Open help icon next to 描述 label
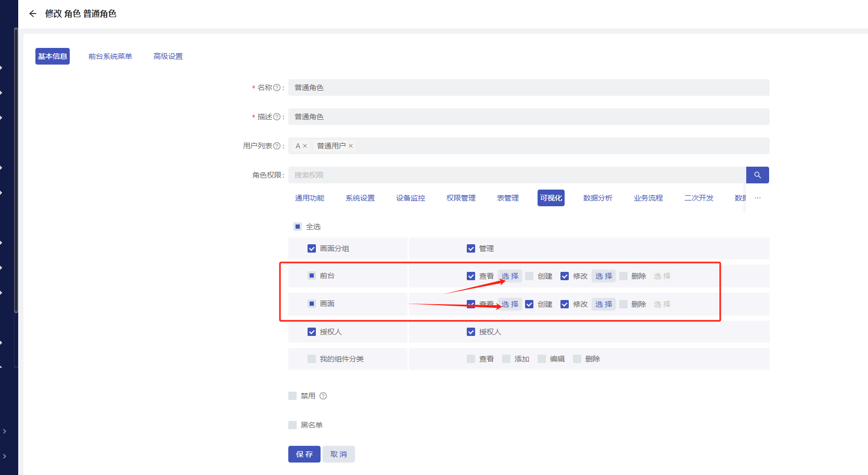The height and width of the screenshot is (475, 868). tap(277, 117)
